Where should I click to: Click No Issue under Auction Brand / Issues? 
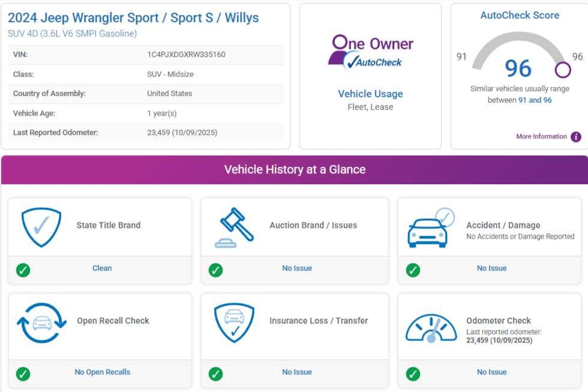point(297,268)
